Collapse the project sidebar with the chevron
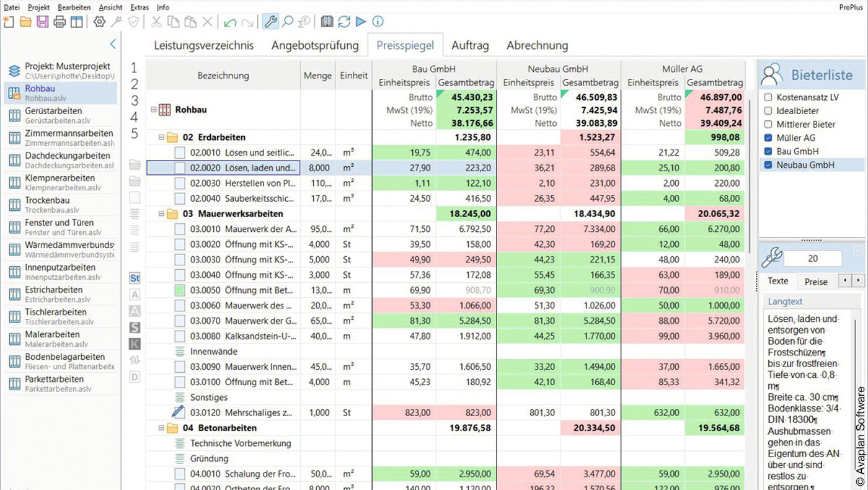 click(x=112, y=44)
